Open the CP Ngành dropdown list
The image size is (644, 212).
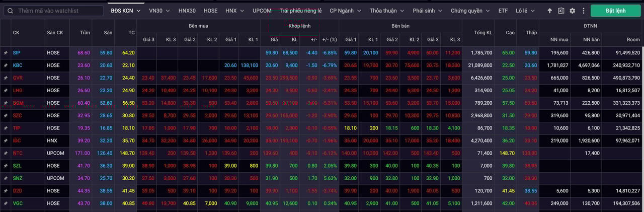pos(346,11)
